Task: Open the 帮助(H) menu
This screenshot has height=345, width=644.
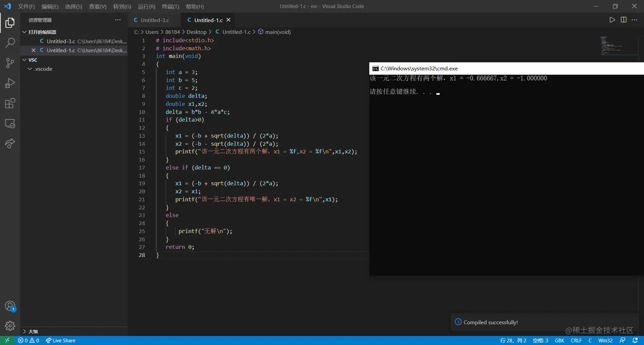Action: pos(195,6)
